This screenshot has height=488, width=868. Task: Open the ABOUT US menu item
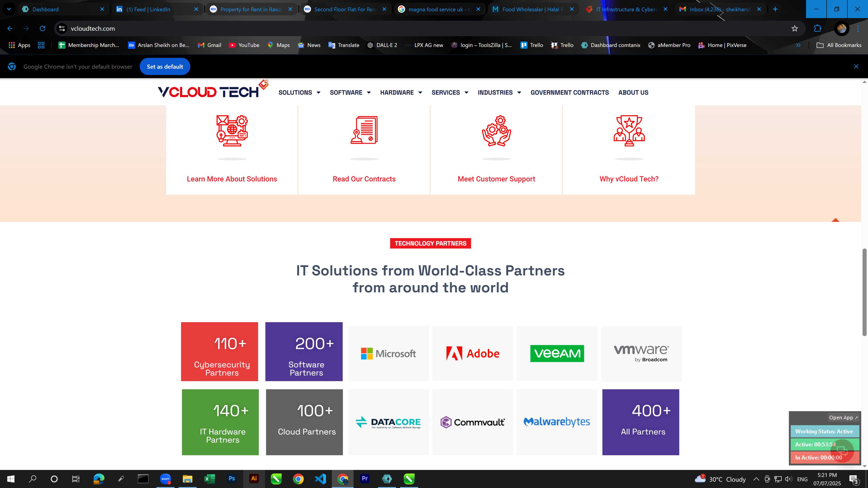(x=633, y=93)
